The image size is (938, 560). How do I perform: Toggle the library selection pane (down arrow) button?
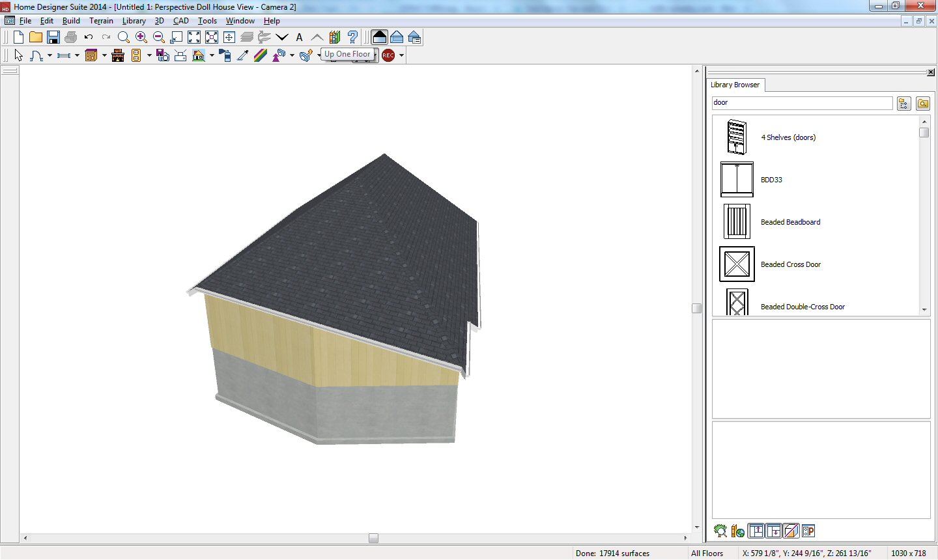[773, 531]
